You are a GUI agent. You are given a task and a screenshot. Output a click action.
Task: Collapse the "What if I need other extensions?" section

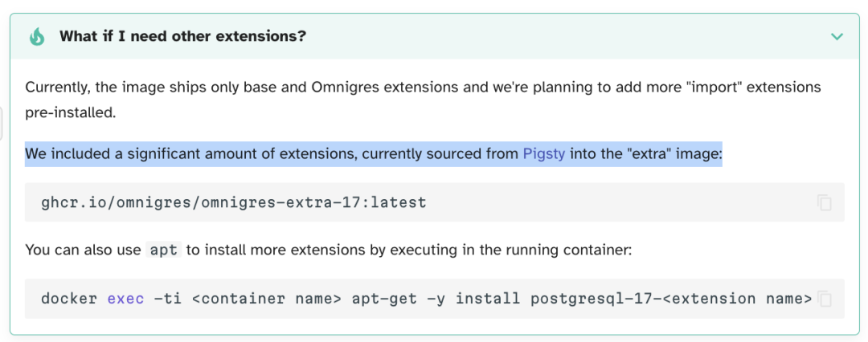(837, 36)
